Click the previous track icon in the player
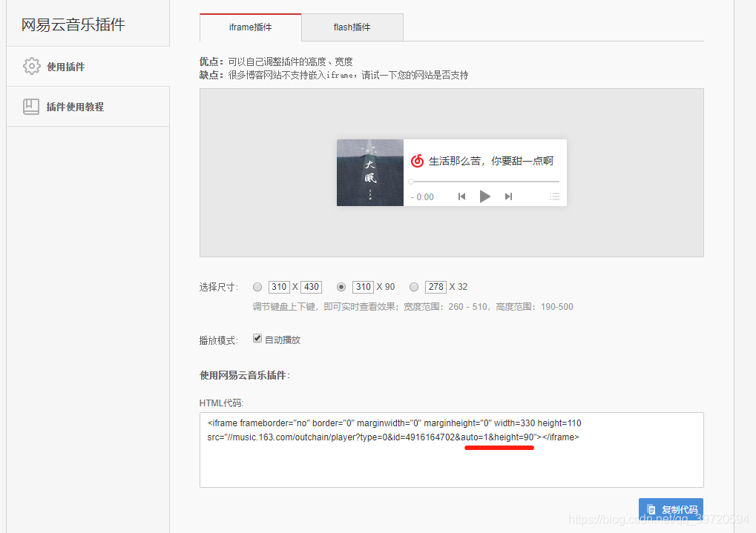Viewport: 756px width, 533px height. pyautogui.click(x=461, y=196)
